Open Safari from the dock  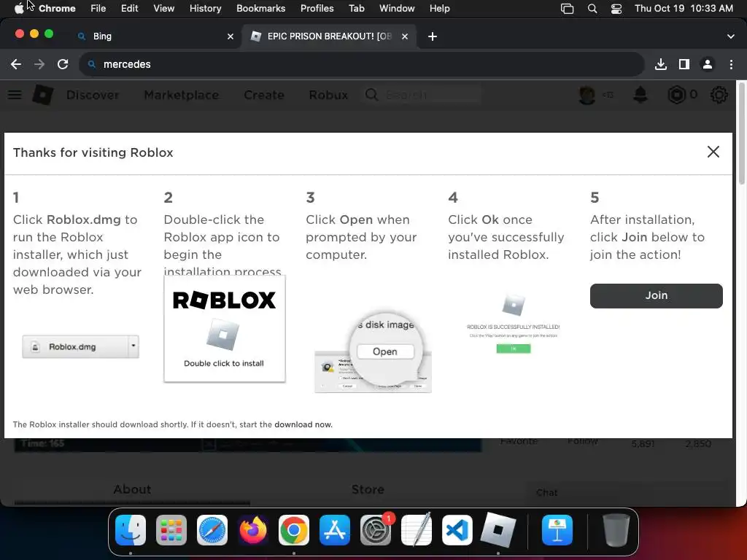click(212, 530)
